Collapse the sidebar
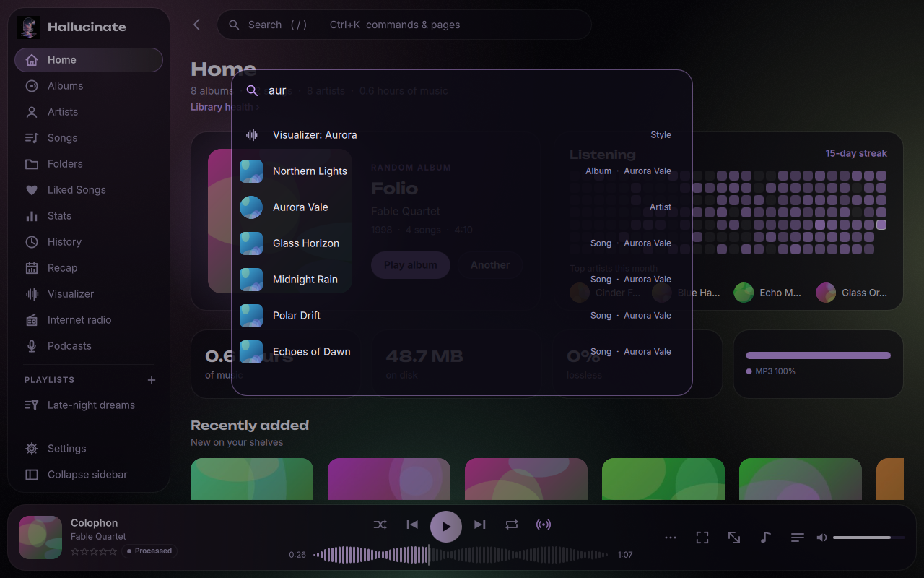Screen dimensions: 924x578 pyautogui.click(x=89, y=475)
